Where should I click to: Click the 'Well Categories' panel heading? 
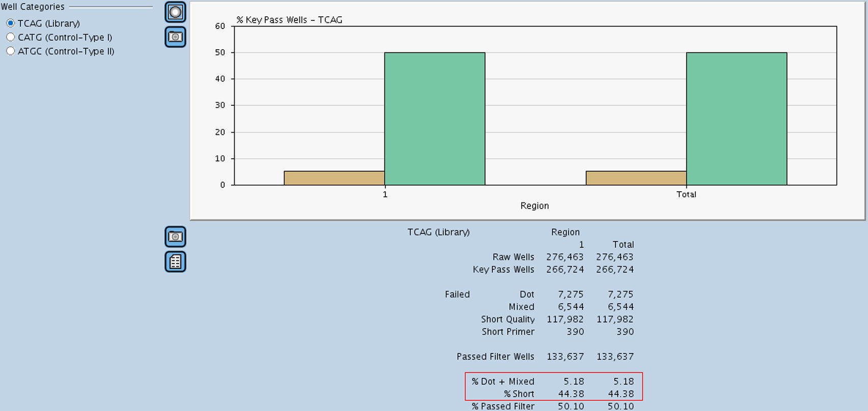tap(33, 7)
